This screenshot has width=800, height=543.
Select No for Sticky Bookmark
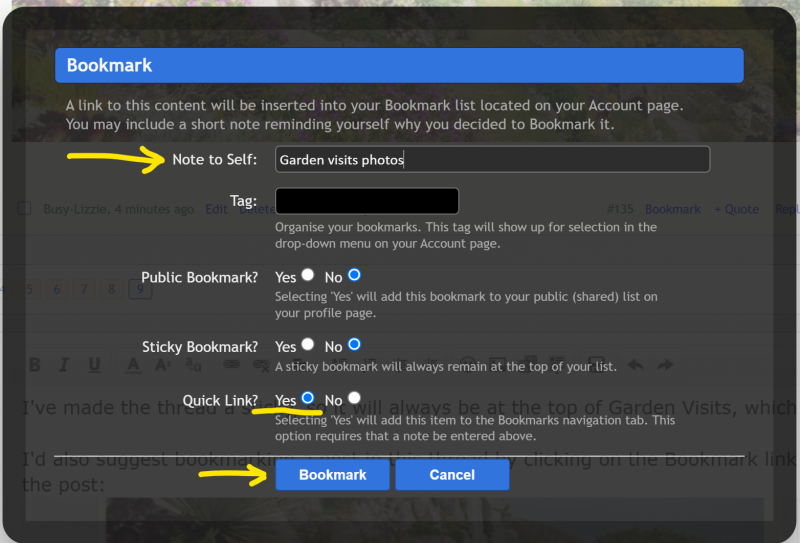coord(354,345)
